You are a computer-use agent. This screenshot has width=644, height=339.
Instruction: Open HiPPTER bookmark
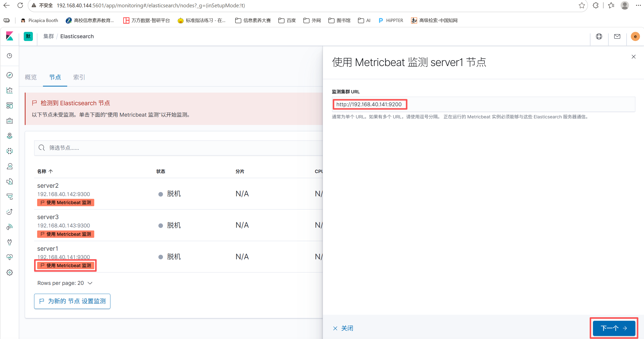pyautogui.click(x=391, y=20)
